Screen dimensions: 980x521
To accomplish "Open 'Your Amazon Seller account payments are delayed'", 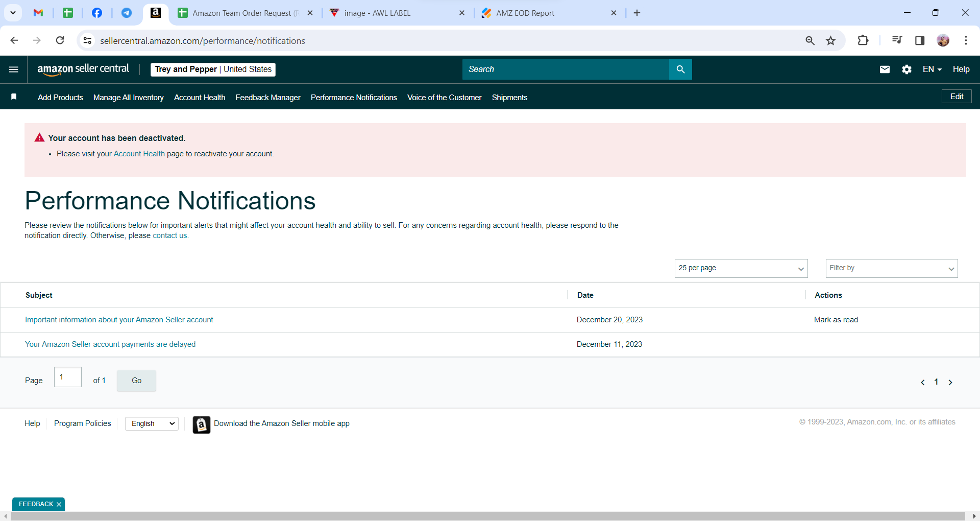I will pyautogui.click(x=110, y=344).
